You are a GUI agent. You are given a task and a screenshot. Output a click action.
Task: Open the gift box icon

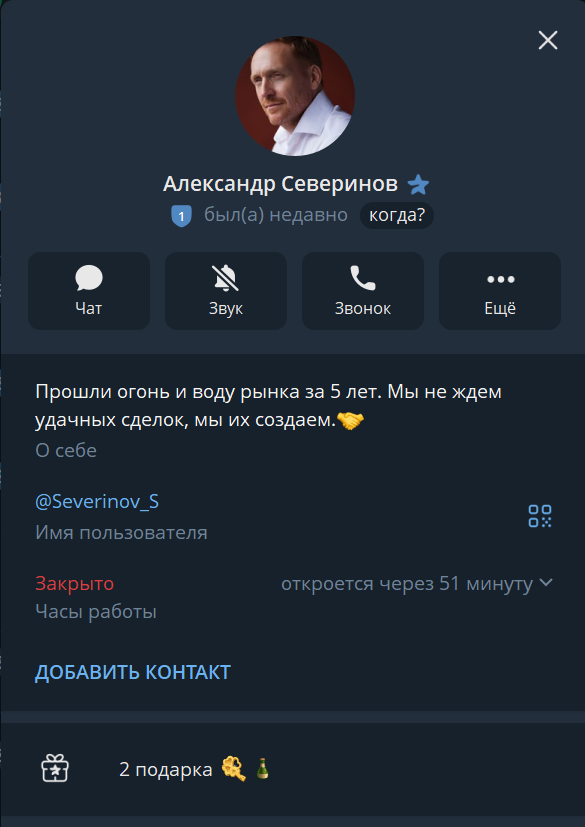pyautogui.click(x=55, y=768)
